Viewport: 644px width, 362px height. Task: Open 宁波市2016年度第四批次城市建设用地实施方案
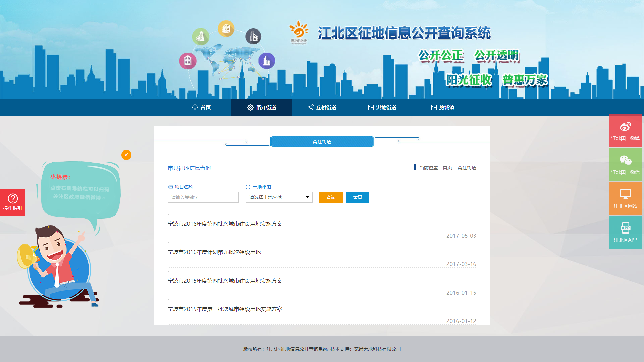(225, 224)
